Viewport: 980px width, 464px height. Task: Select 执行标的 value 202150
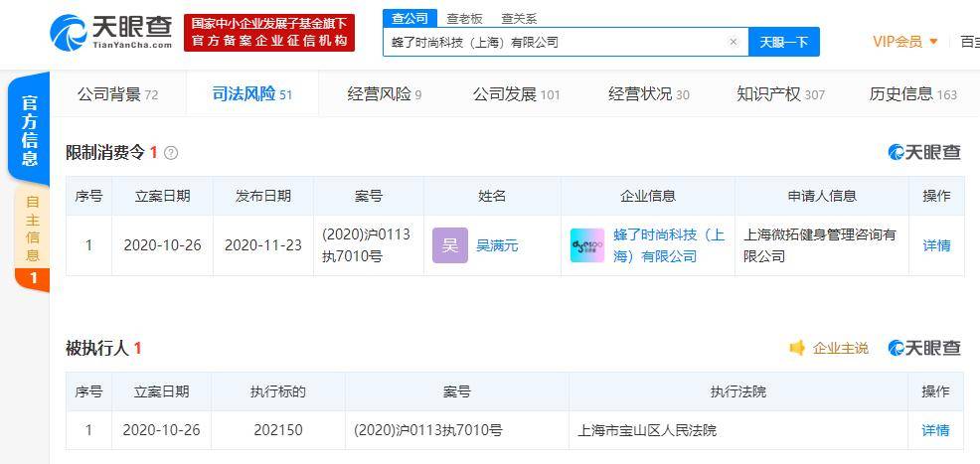[278, 430]
